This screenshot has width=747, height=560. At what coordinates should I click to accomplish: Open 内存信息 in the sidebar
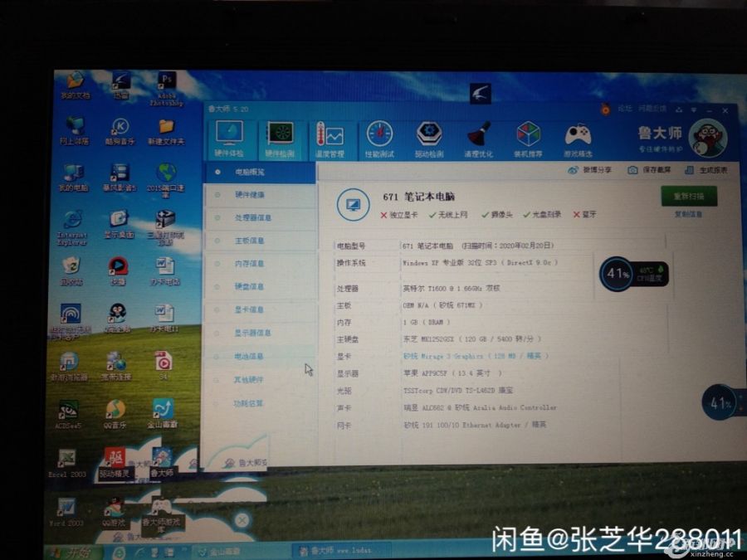pos(260,263)
